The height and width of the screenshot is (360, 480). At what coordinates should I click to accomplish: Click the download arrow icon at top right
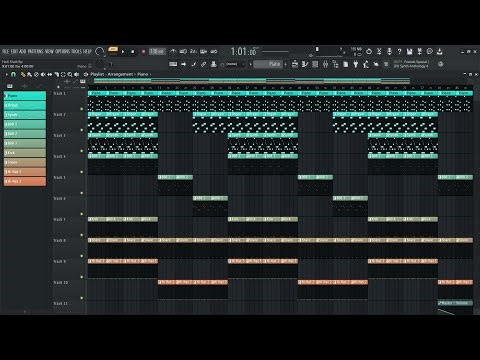(440, 51)
